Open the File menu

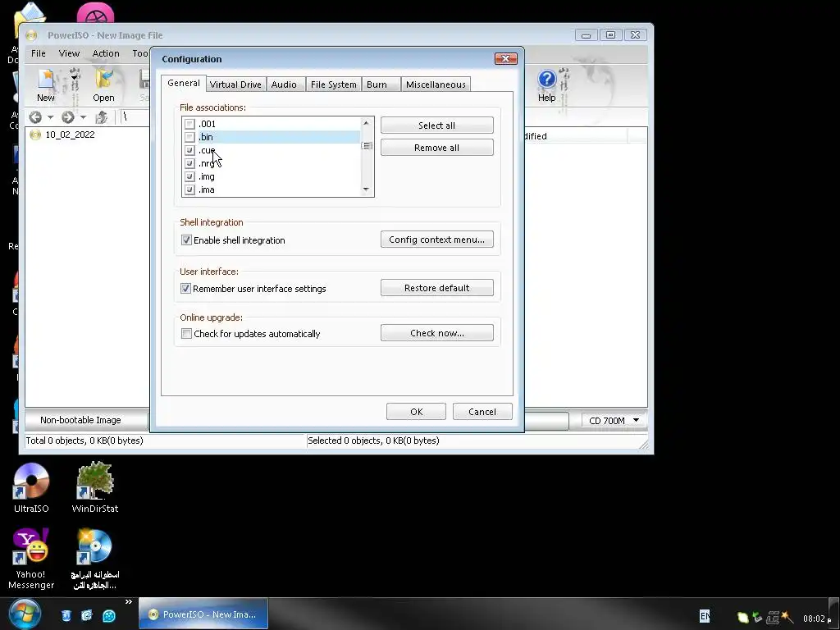[38, 53]
